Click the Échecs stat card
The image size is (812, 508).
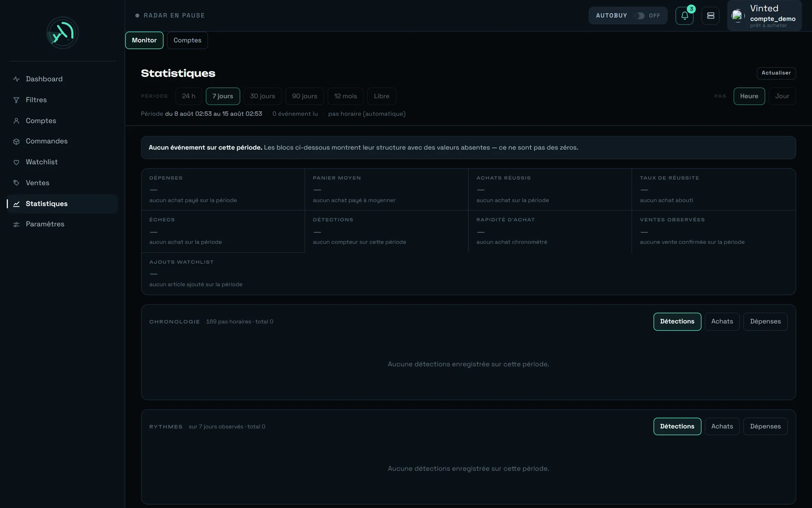(223, 231)
